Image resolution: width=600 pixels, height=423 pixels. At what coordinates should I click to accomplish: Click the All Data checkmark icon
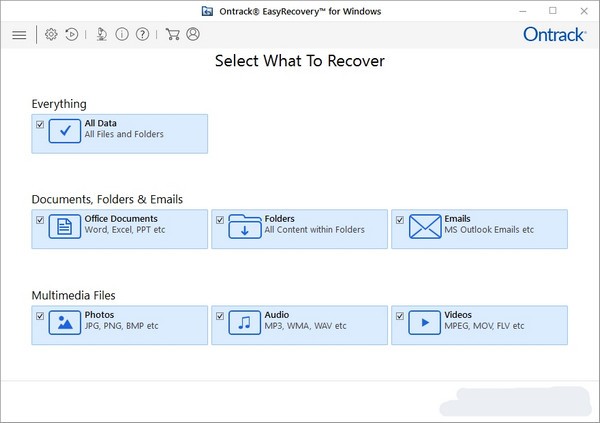[x=65, y=131]
